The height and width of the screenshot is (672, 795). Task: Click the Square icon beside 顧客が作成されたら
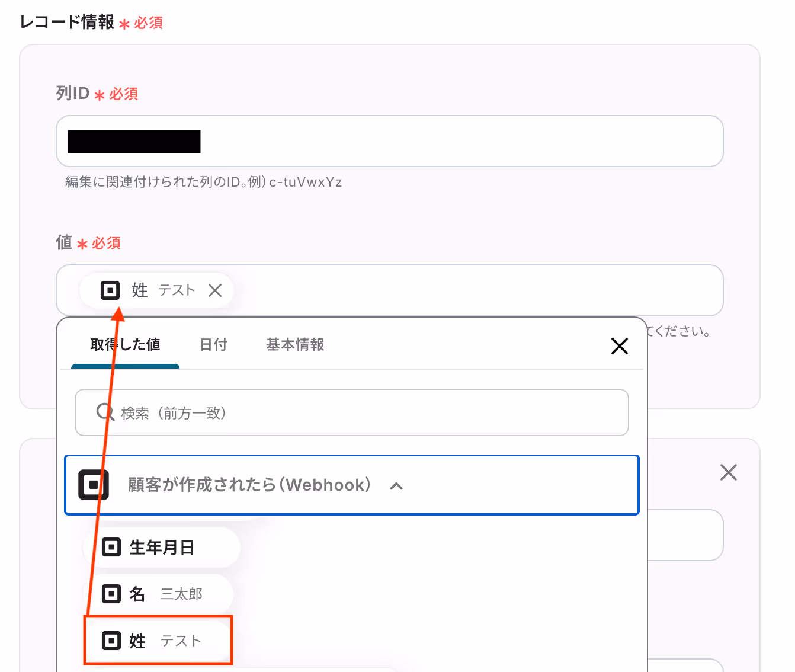94,485
